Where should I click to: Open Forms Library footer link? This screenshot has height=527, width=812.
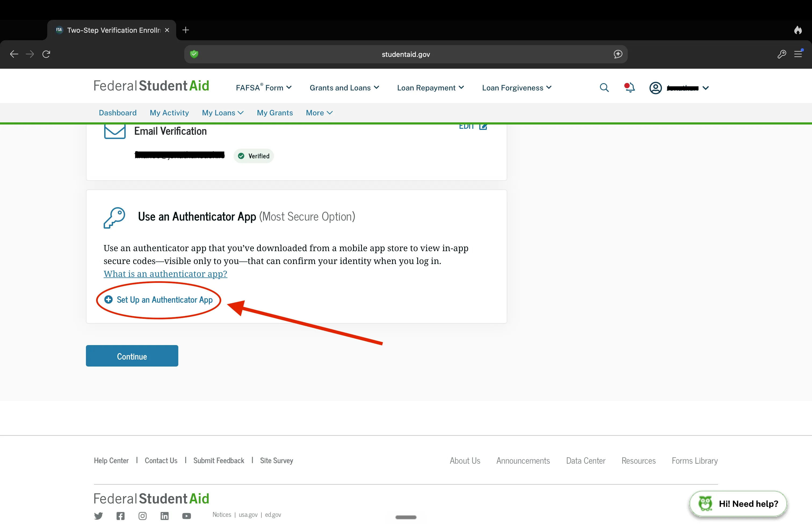pyautogui.click(x=695, y=460)
